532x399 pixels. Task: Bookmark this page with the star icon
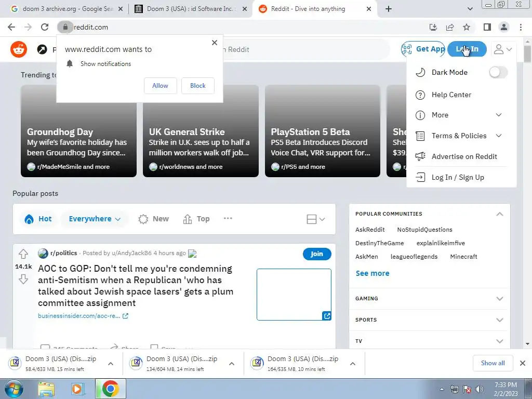(467, 27)
